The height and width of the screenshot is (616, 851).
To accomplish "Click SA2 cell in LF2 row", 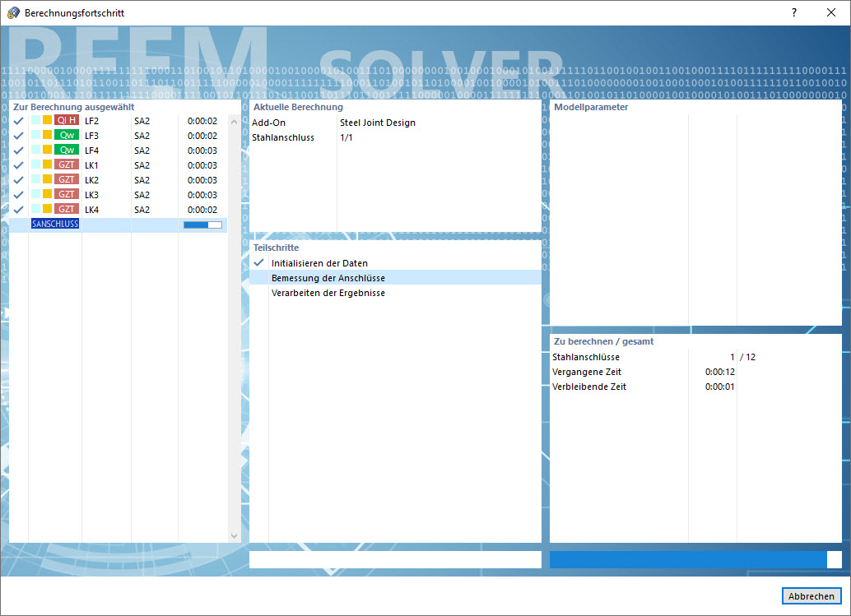I will coord(142,121).
